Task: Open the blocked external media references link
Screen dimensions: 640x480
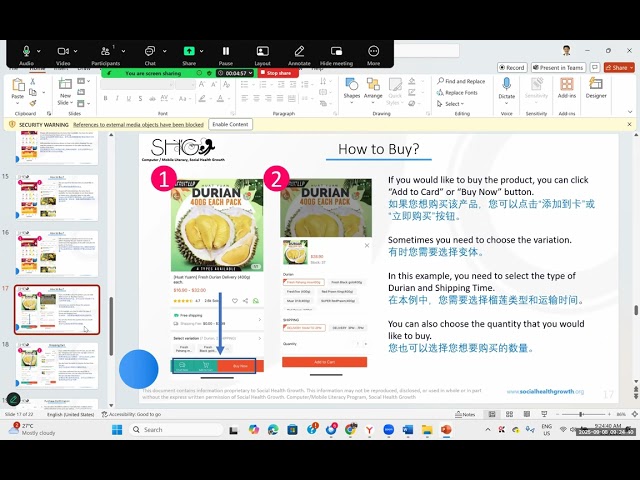Action: tap(138, 125)
